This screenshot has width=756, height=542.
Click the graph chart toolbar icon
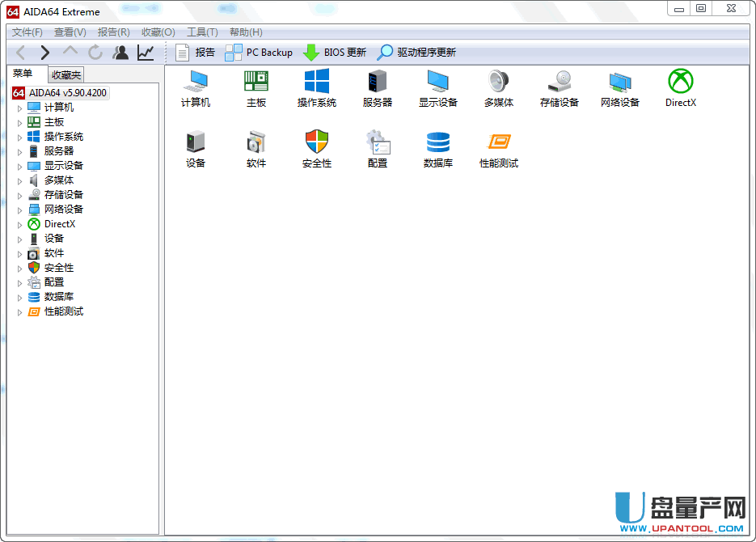click(x=146, y=53)
